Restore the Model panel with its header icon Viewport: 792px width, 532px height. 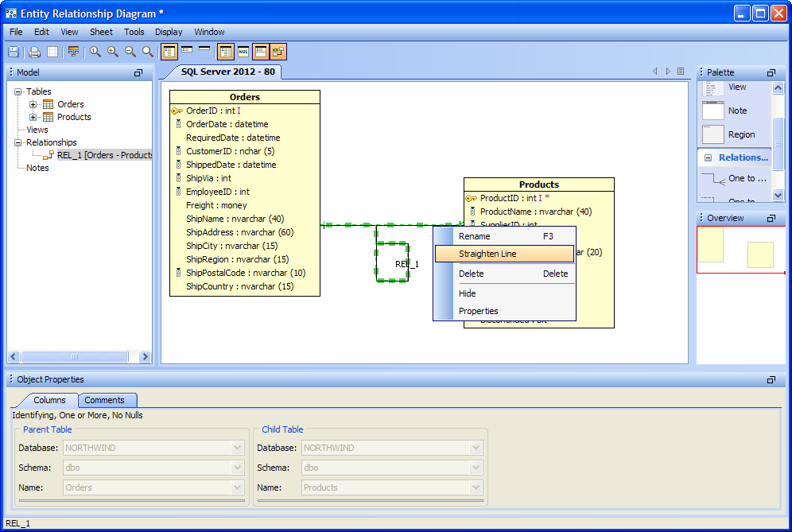click(138, 72)
